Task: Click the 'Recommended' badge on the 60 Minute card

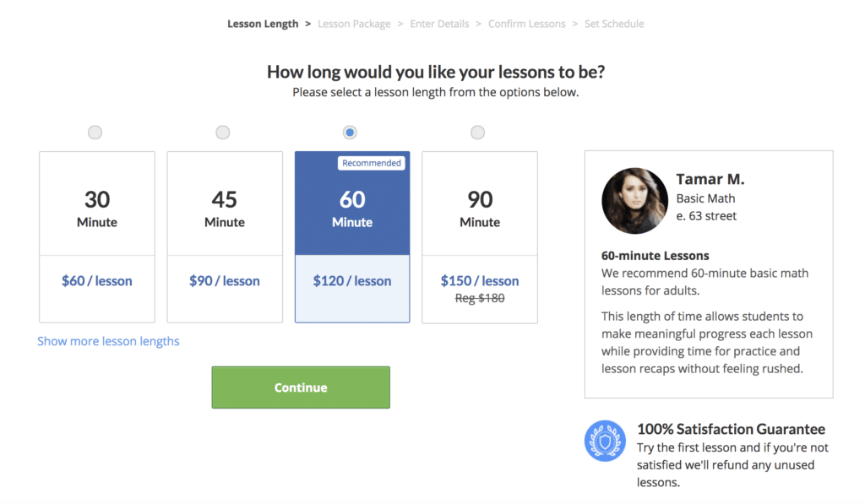Action: (x=372, y=162)
